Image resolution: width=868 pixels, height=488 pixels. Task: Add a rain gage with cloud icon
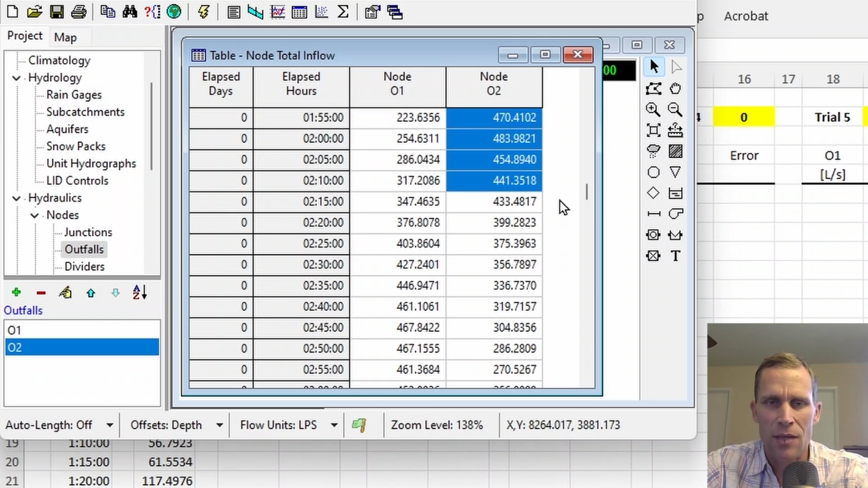click(x=653, y=151)
